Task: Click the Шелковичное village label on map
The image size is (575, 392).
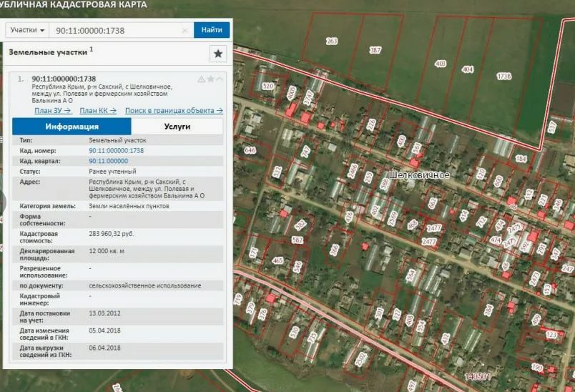Action: click(420, 175)
